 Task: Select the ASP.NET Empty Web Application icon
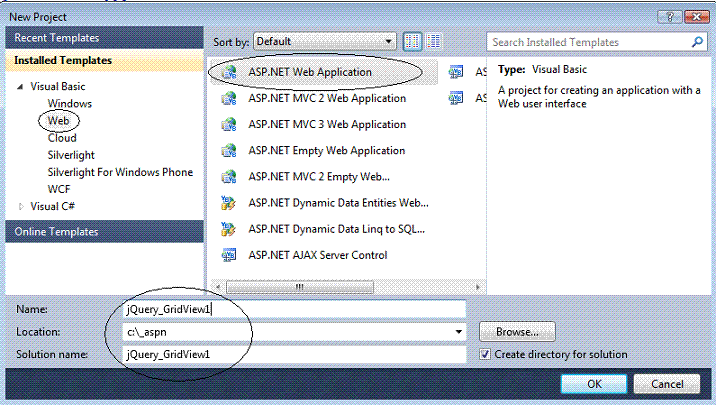pos(229,150)
